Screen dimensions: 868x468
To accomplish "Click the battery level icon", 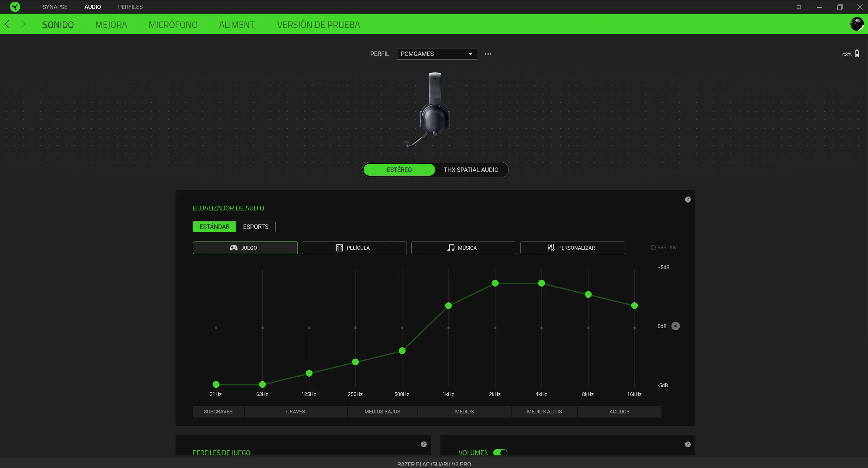I will 857,54.
